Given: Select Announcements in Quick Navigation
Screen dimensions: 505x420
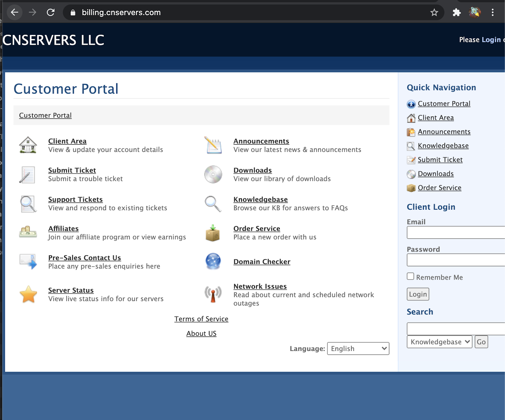Looking at the screenshot, I should 444,132.
